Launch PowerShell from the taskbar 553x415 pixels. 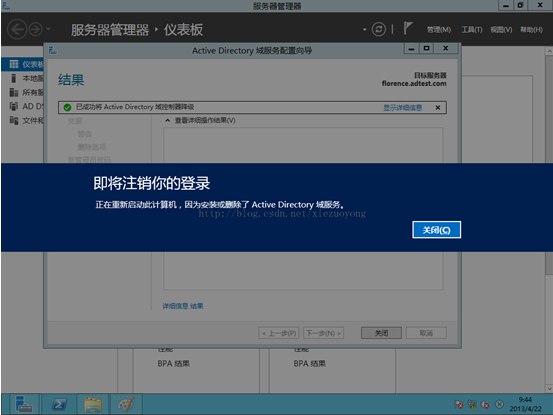point(59,404)
